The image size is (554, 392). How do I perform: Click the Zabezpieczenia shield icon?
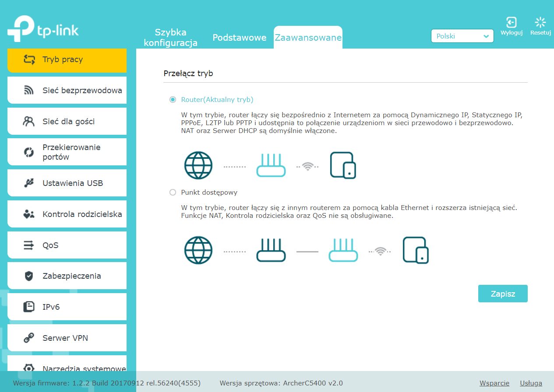coord(29,276)
